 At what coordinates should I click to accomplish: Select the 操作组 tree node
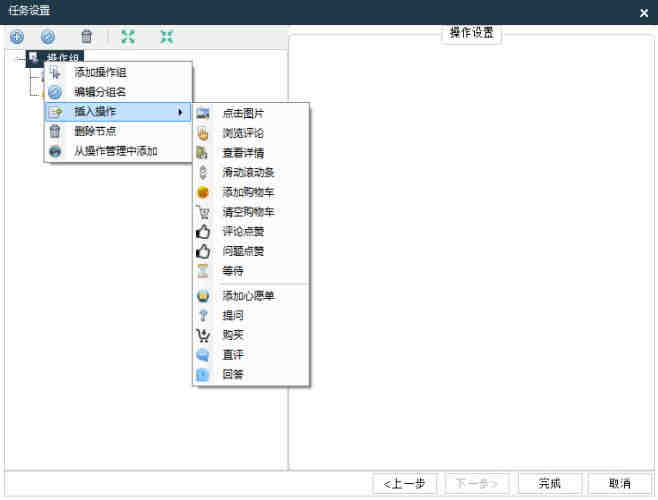click(x=55, y=57)
